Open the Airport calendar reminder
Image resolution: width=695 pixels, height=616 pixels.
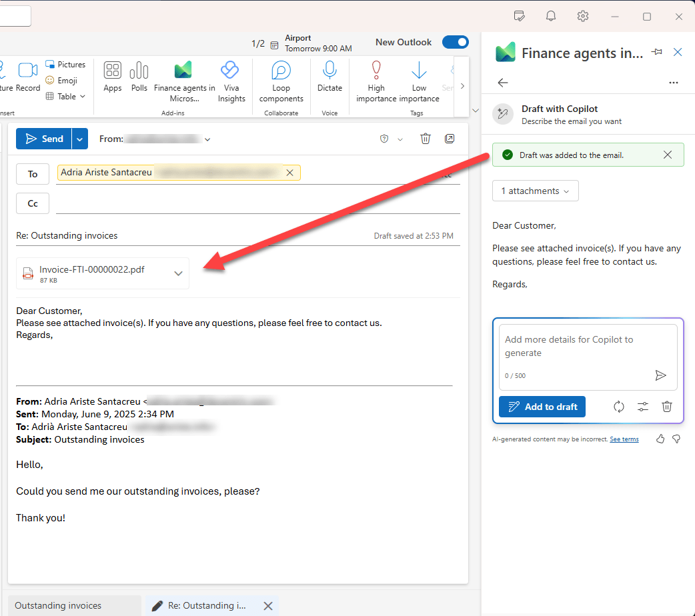[x=311, y=43]
